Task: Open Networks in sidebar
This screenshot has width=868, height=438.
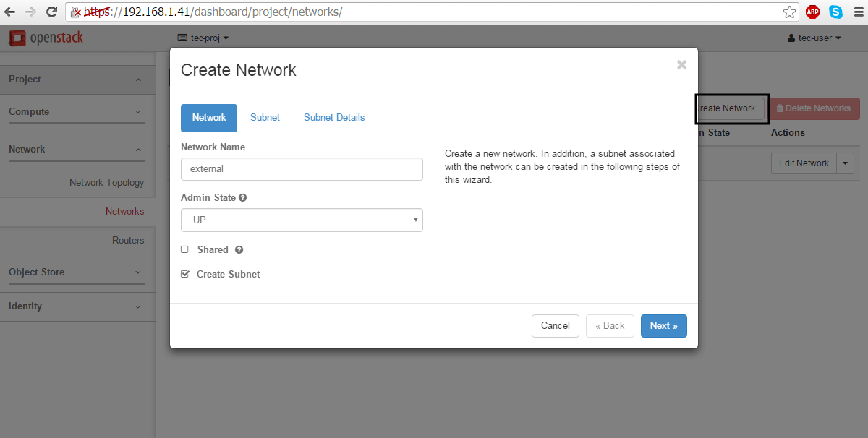Action: point(124,212)
